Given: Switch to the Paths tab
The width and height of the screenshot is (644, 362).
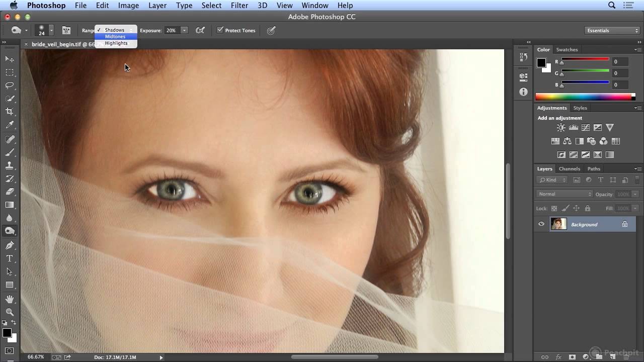Looking at the screenshot, I should [x=594, y=169].
